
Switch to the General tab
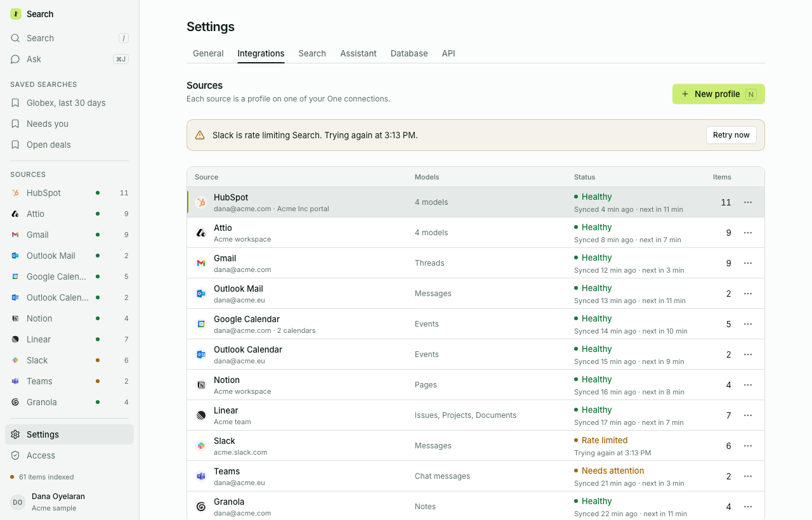[x=208, y=53]
